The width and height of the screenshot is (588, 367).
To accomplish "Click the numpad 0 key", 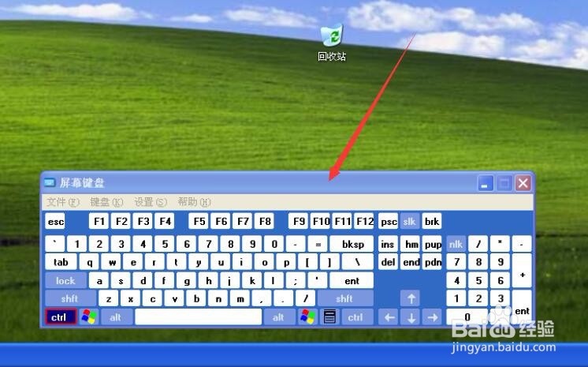I will 467,317.
